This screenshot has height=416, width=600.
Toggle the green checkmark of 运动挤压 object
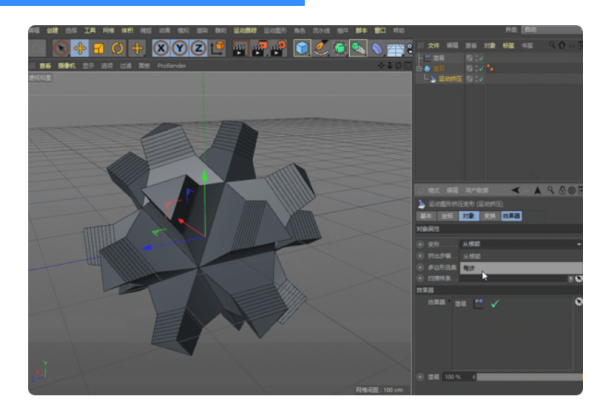pyautogui.click(x=483, y=78)
